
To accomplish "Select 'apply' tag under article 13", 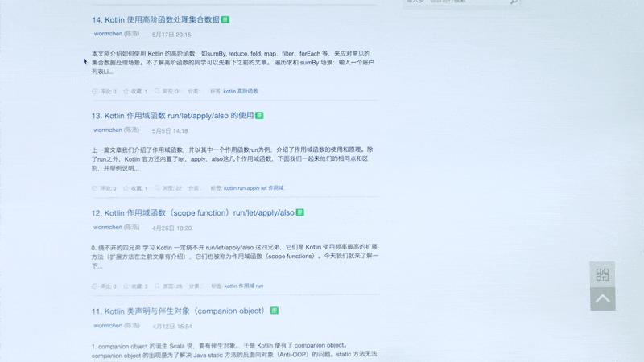I will pyautogui.click(x=253, y=188).
